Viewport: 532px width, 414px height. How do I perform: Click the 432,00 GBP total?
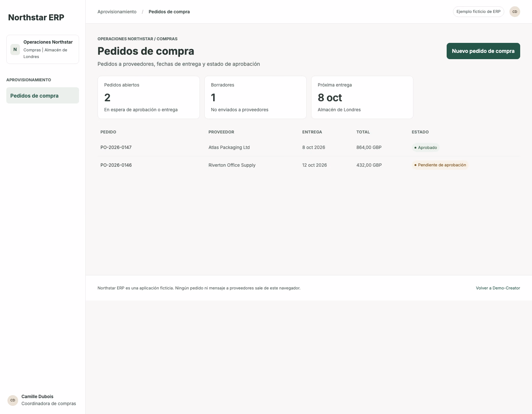click(x=369, y=165)
